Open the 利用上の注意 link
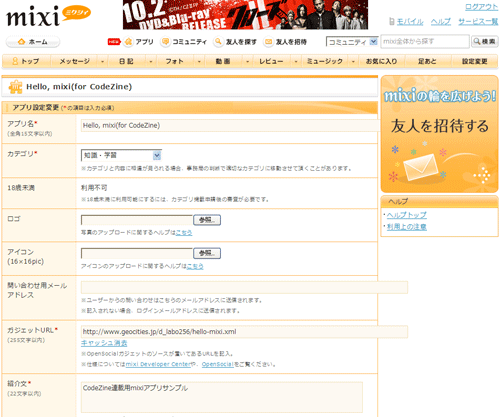This screenshot has width=500, height=417. pos(407,227)
